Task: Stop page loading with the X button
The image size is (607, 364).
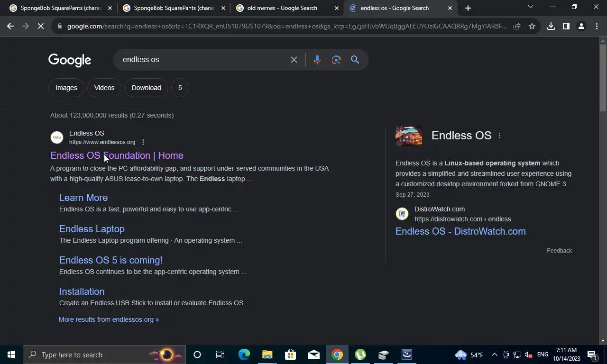Action: point(41,27)
